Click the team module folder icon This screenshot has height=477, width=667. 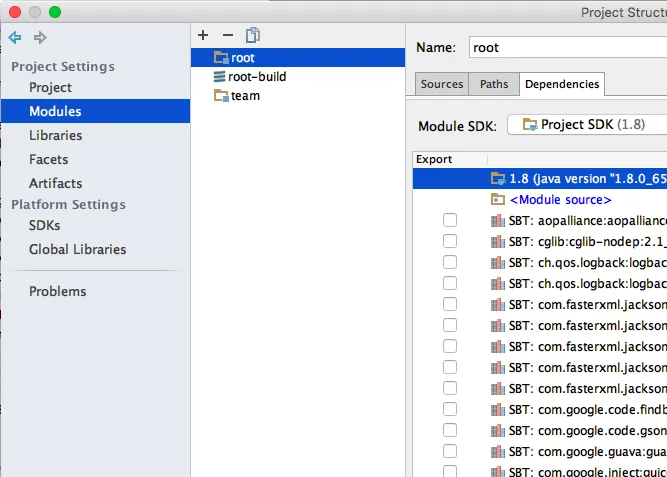pyautogui.click(x=221, y=95)
